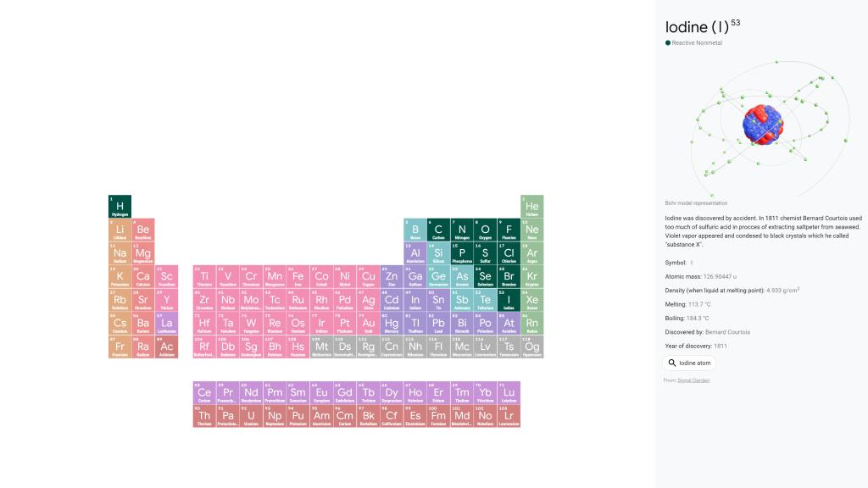Select the Silicon element tile
Viewport: 868px width, 488px height.
pyautogui.click(x=438, y=253)
